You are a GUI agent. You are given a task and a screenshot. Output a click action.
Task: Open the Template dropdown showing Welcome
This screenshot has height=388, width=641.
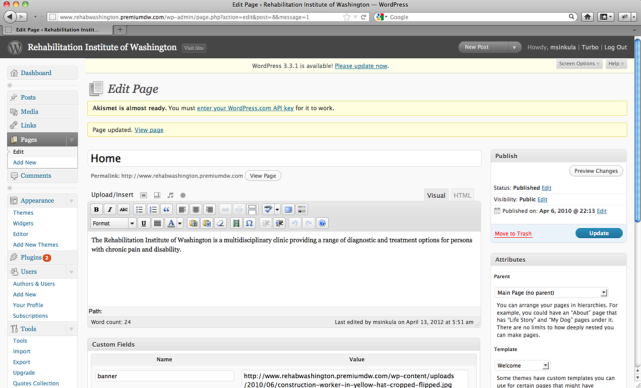[522, 366]
